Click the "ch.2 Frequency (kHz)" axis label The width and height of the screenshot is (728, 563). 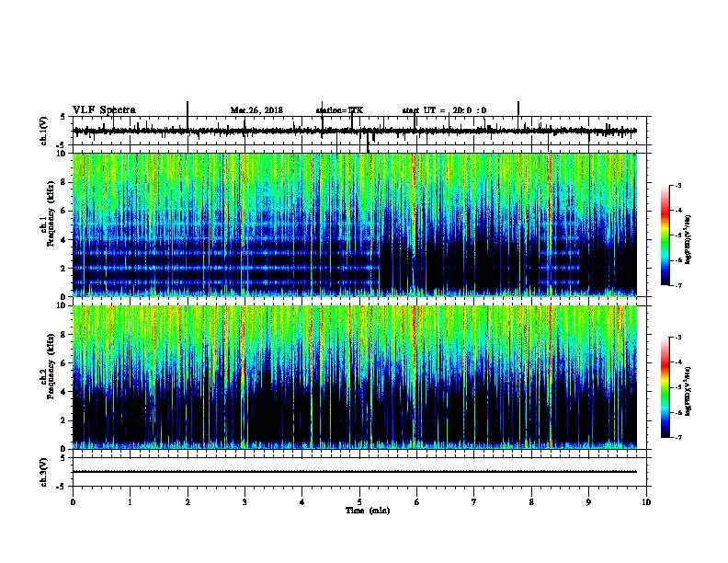[x=47, y=366]
